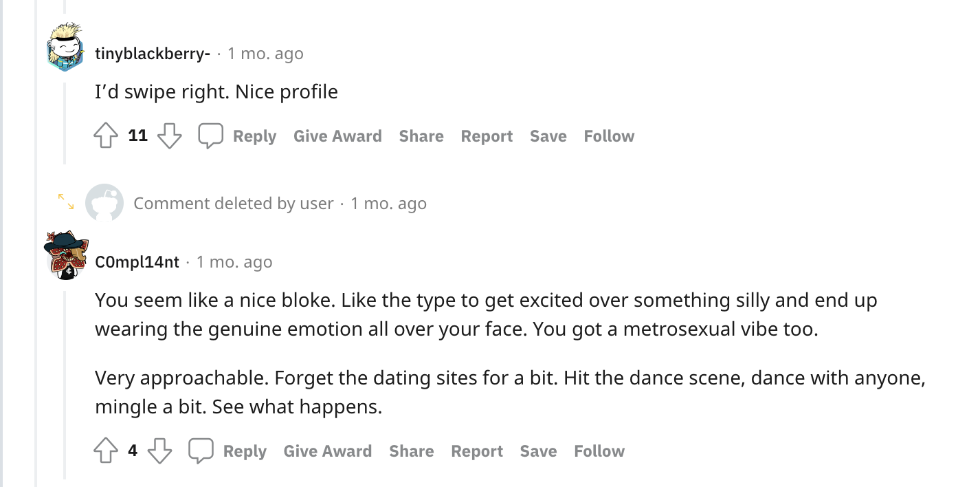This screenshot has width=980, height=487.
Task: Downvote C0mpl14nt's comment
Action: (159, 451)
